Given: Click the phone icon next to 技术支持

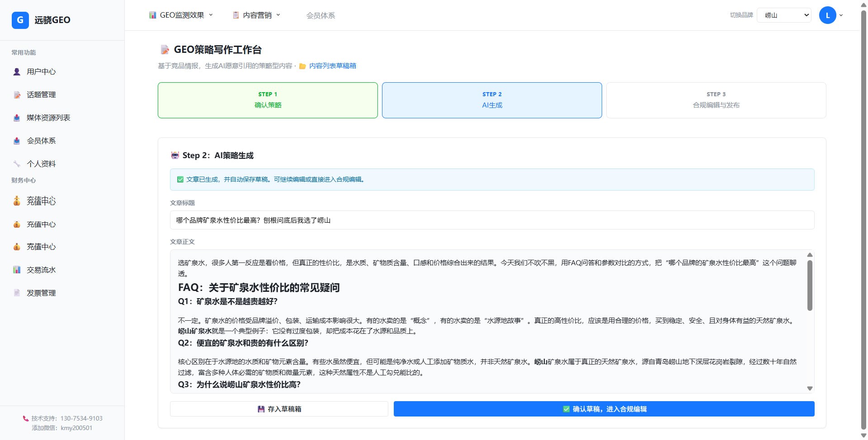Looking at the screenshot, I should [26, 418].
